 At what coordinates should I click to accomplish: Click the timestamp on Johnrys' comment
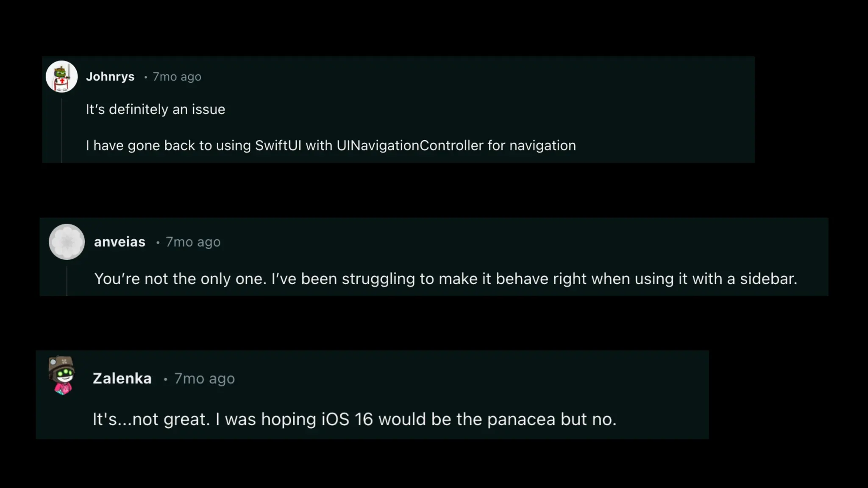pyautogui.click(x=177, y=77)
